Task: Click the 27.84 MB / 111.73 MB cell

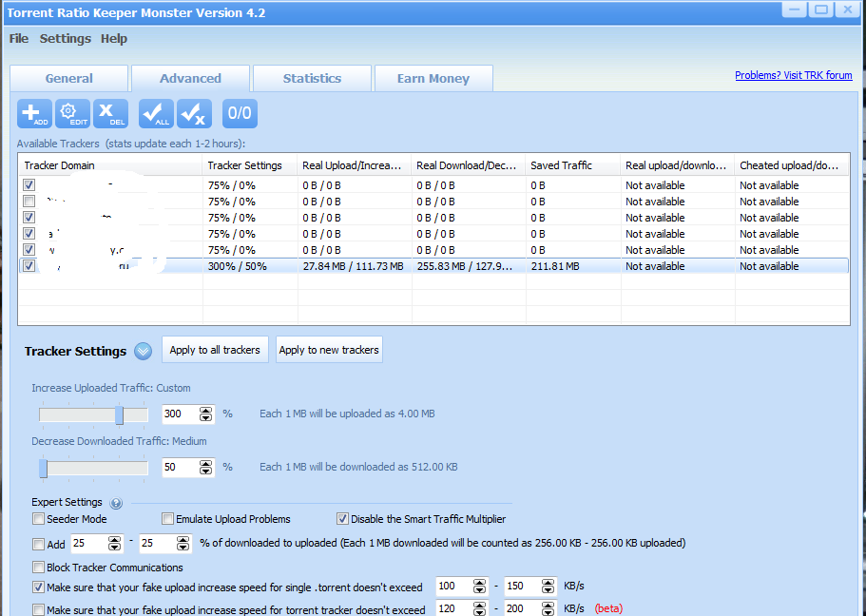Action: (x=355, y=266)
